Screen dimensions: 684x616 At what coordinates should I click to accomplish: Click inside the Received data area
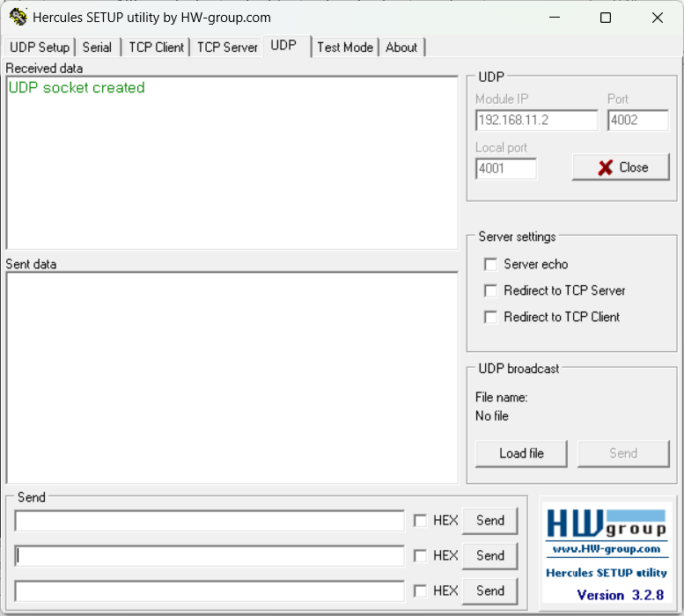(x=231, y=167)
